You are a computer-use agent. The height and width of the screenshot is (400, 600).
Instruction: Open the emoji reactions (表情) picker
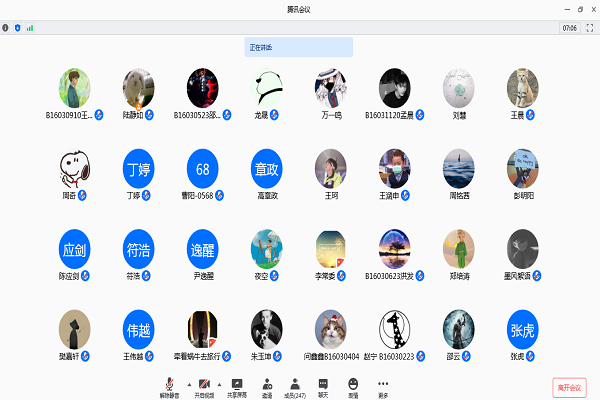(353, 386)
